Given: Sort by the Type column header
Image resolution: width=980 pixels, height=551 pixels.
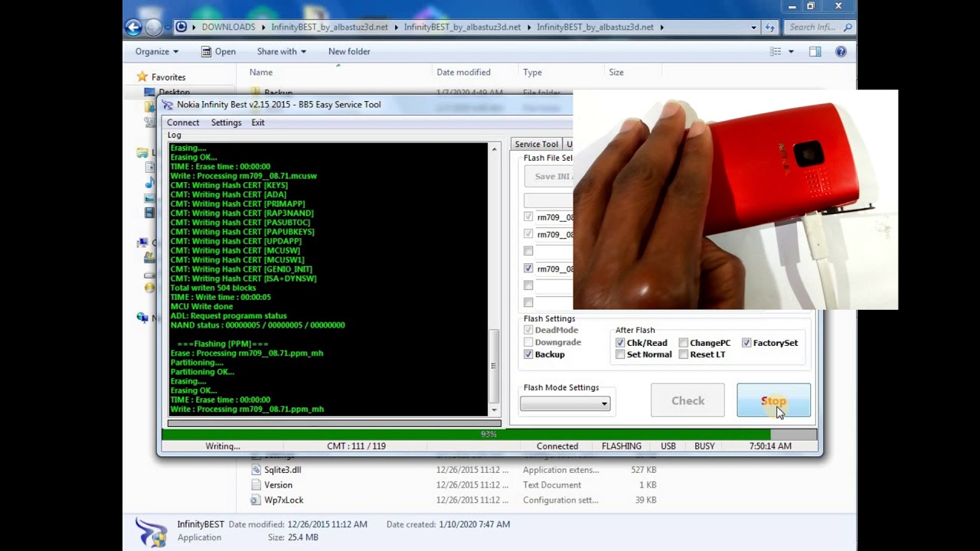Looking at the screenshot, I should pyautogui.click(x=532, y=72).
